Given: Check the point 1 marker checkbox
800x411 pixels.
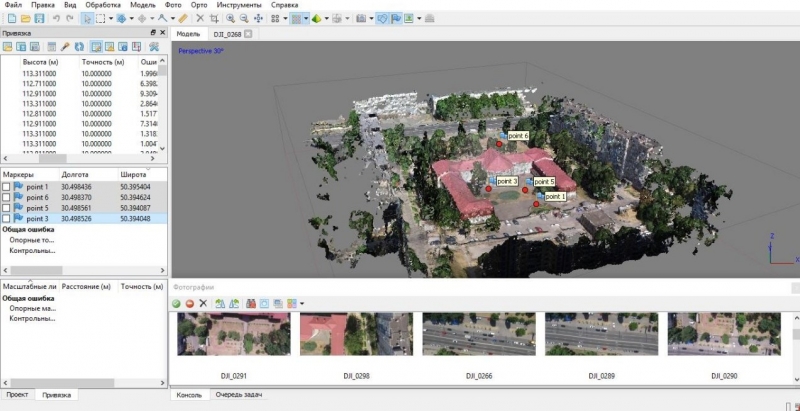Looking at the screenshot, I should coord(7,187).
